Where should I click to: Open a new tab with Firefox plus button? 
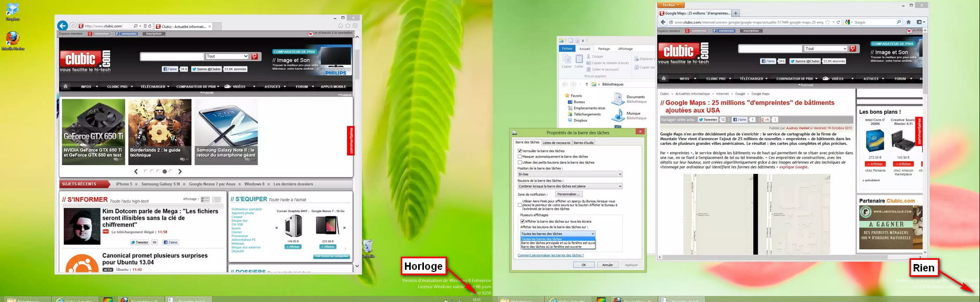pyautogui.click(x=736, y=13)
